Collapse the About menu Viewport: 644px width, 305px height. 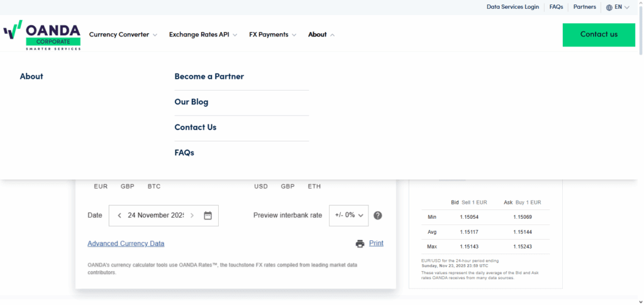(x=321, y=35)
